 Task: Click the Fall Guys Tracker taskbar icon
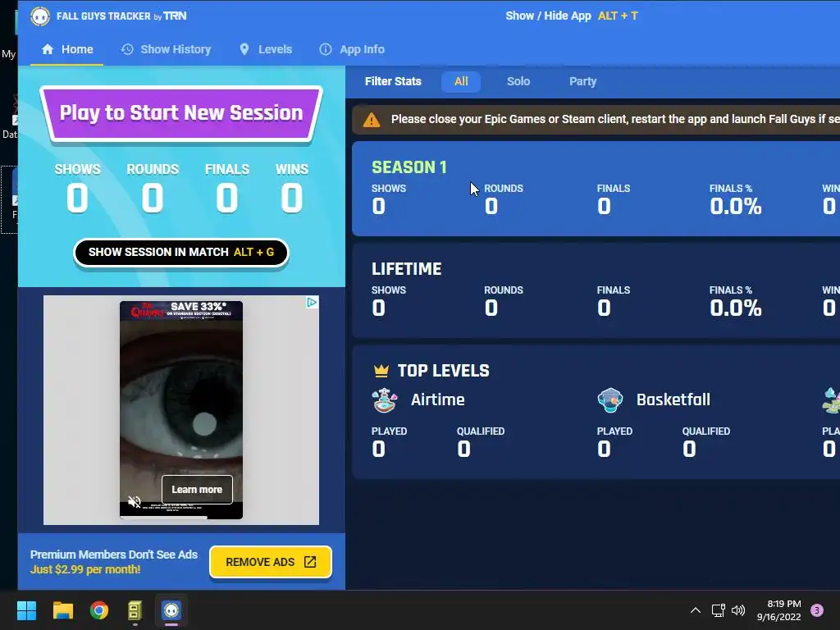coord(171,610)
